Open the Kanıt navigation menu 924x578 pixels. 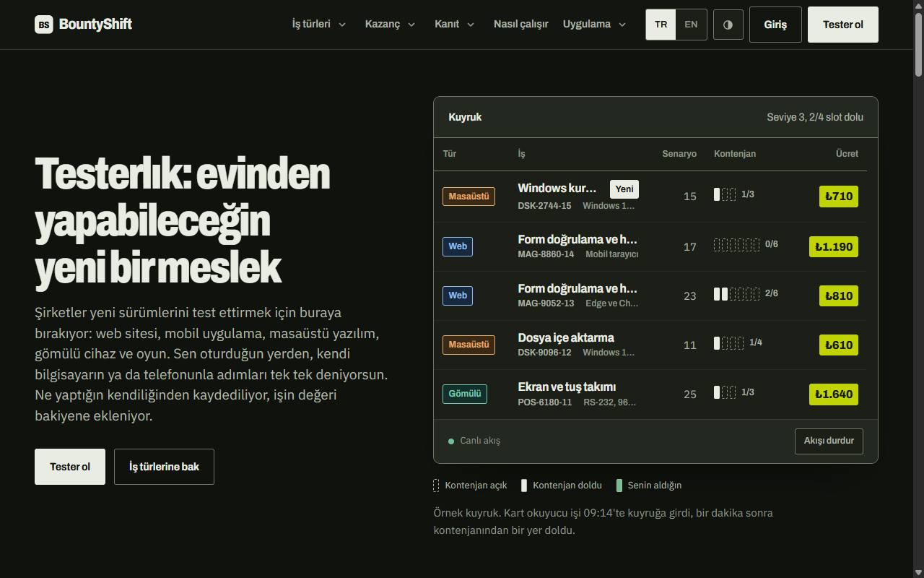pyautogui.click(x=454, y=25)
